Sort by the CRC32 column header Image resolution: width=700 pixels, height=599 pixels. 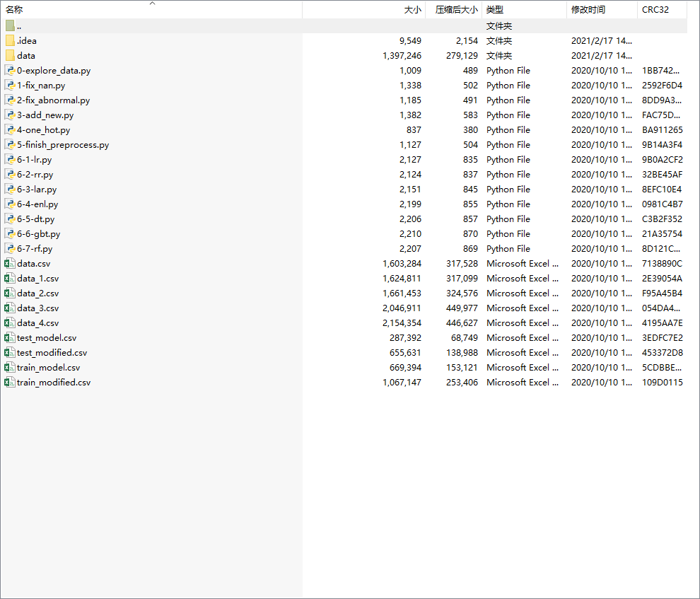662,10
